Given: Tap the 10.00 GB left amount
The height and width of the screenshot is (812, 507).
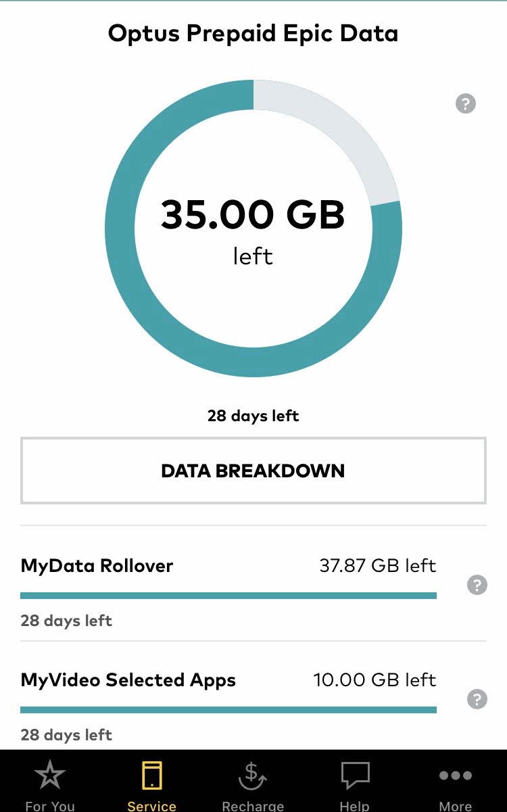Looking at the screenshot, I should click(x=375, y=679).
